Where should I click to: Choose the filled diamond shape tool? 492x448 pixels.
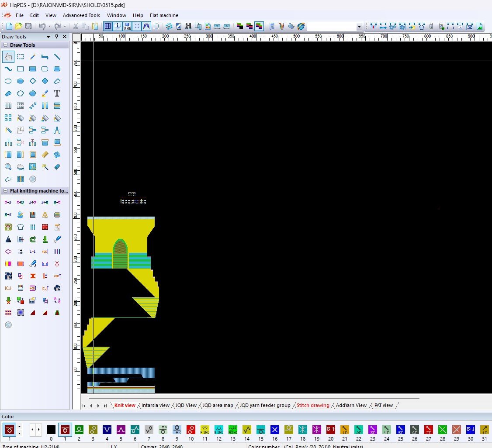pos(45,81)
